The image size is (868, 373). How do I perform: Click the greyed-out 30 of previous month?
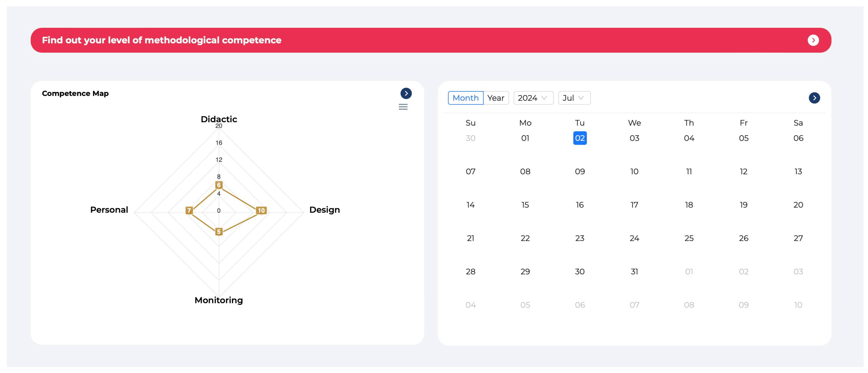(x=470, y=138)
